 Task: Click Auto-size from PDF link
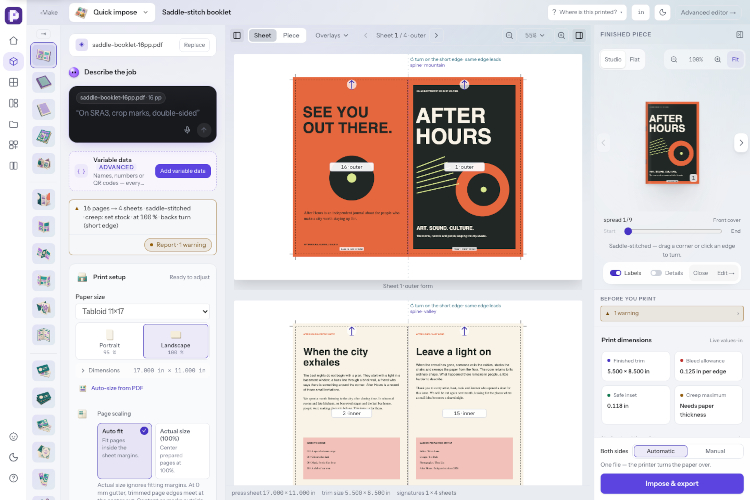coord(117,389)
